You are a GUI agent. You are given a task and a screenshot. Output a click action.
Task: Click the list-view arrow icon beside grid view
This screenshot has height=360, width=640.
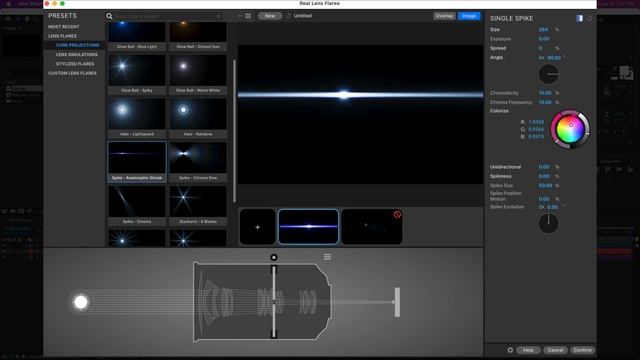coord(240,16)
